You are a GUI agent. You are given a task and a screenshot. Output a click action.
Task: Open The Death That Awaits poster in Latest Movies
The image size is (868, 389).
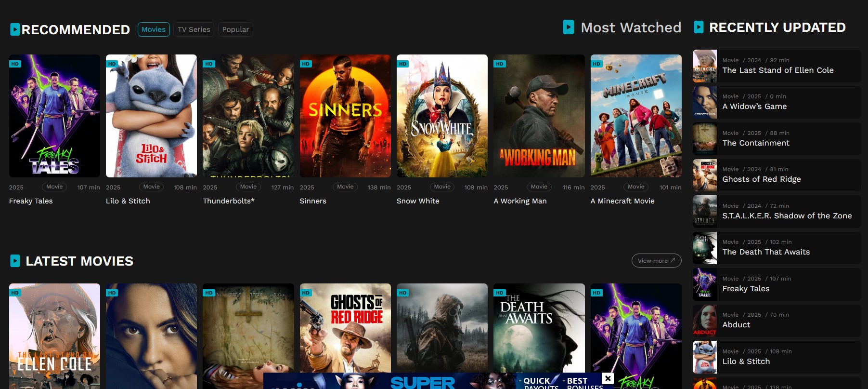click(x=539, y=328)
